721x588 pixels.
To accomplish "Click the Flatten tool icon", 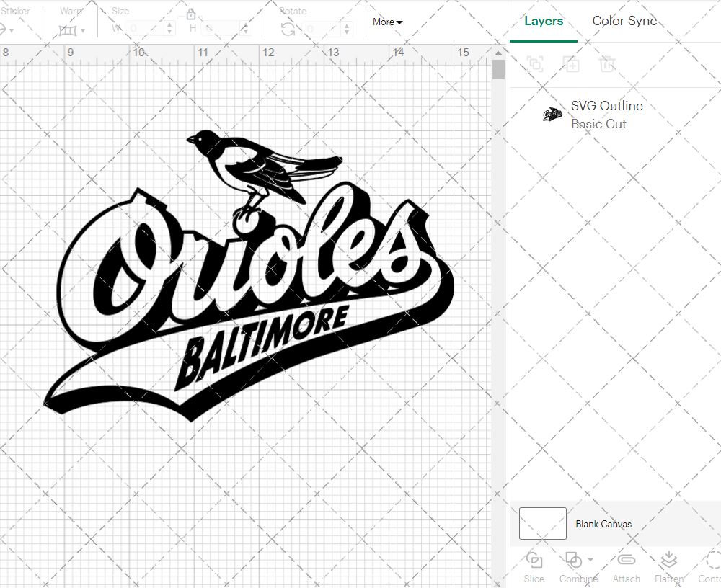I will pos(668,561).
